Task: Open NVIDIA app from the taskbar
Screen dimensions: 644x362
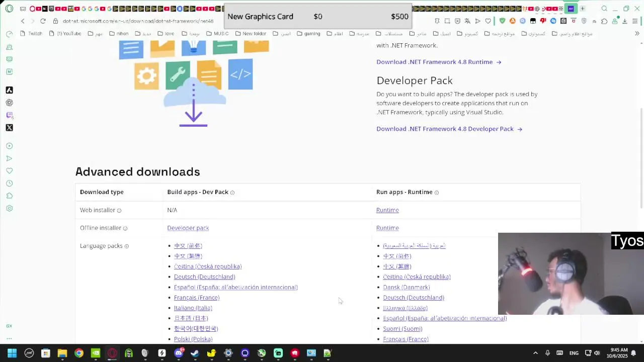Action: pyautogui.click(x=95, y=353)
